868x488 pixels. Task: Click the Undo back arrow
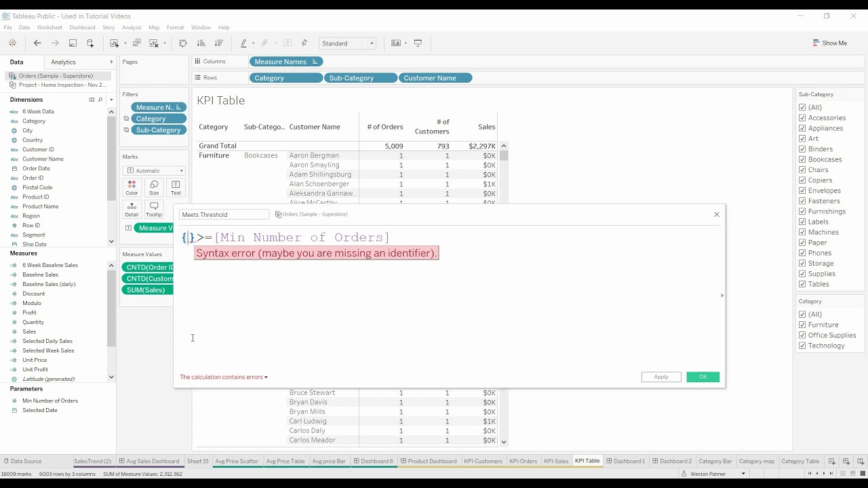pyautogui.click(x=37, y=43)
